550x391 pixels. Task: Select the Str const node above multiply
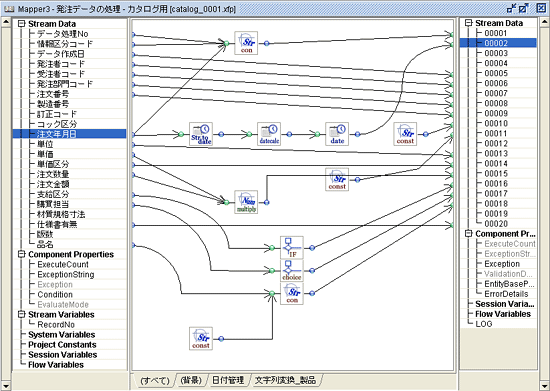(337, 180)
